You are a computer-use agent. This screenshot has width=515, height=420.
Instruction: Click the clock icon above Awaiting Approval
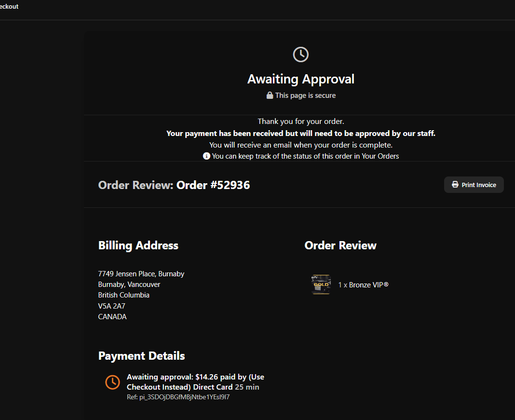point(301,54)
